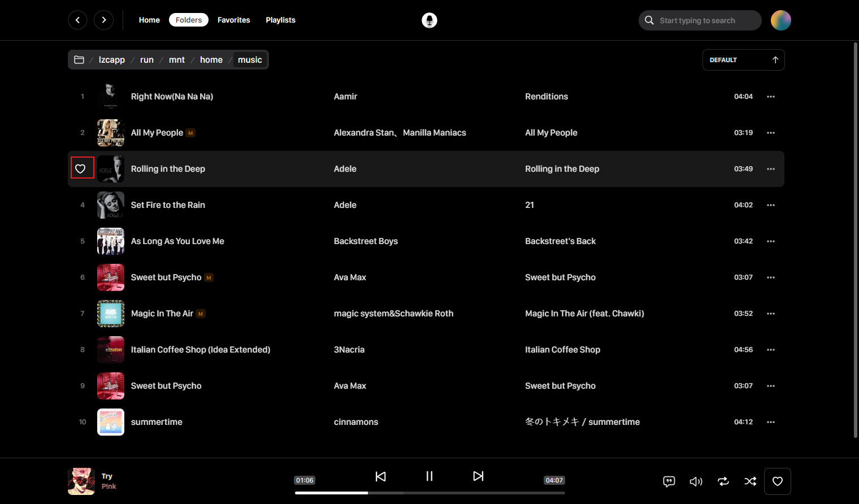859x504 pixels.
Task: Open now playing cover art for Try
Action: click(x=81, y=481)
